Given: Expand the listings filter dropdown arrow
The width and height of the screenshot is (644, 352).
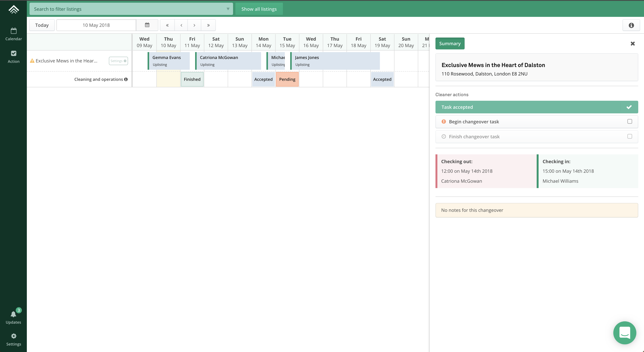Looking at the screenshot, I should 228,9.
